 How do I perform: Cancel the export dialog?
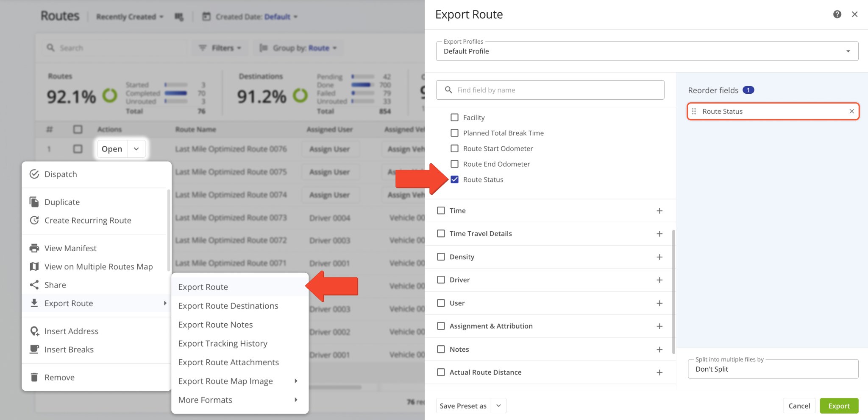pyautogui.click(x=799, y=406)
